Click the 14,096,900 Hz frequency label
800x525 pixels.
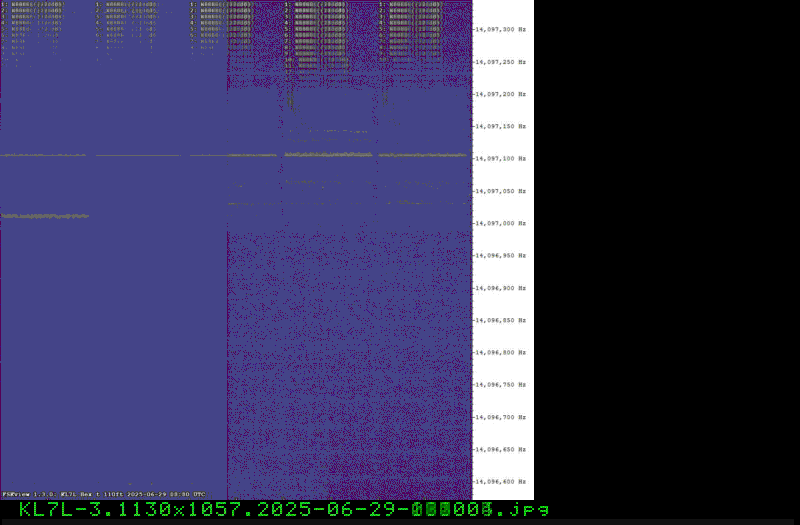coord(501,288)
